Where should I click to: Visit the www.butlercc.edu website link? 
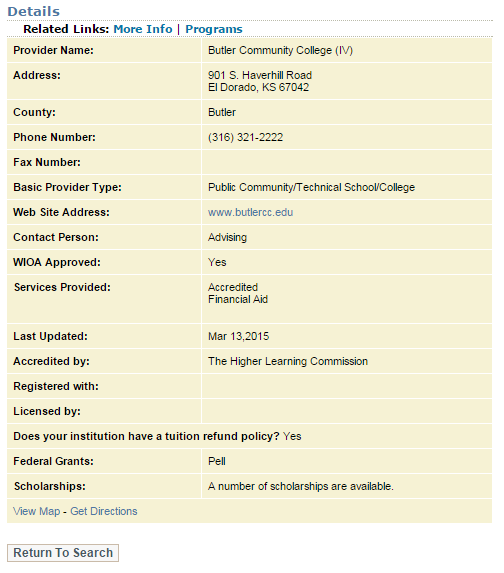coord(250,212)
